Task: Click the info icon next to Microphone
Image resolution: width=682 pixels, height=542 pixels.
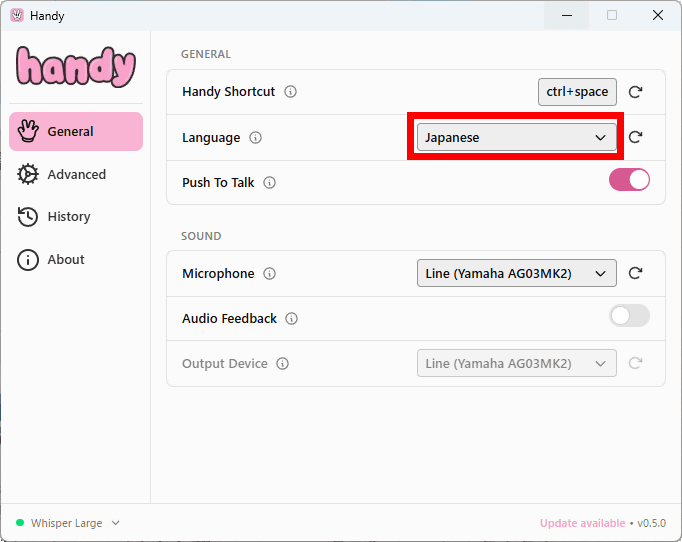Action: pos(269,274)
